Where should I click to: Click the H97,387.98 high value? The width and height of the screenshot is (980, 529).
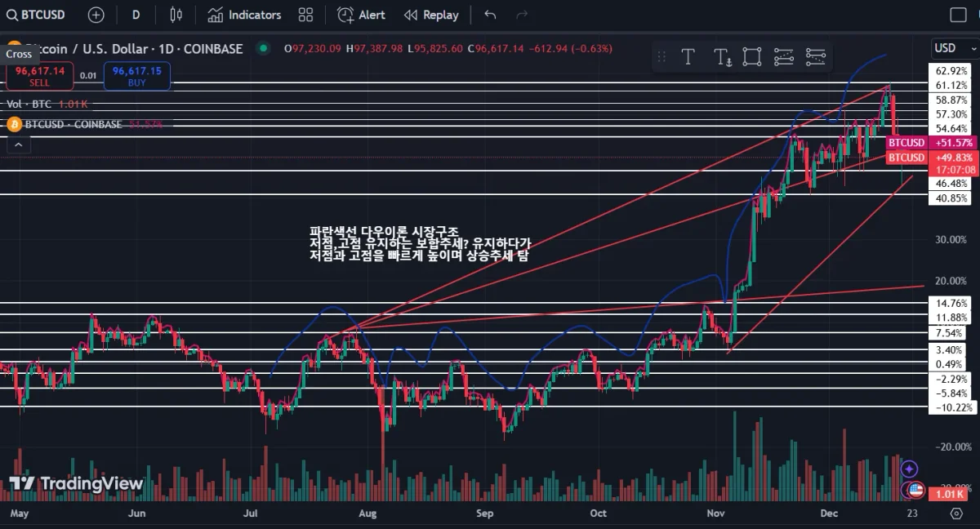(374, 49)
